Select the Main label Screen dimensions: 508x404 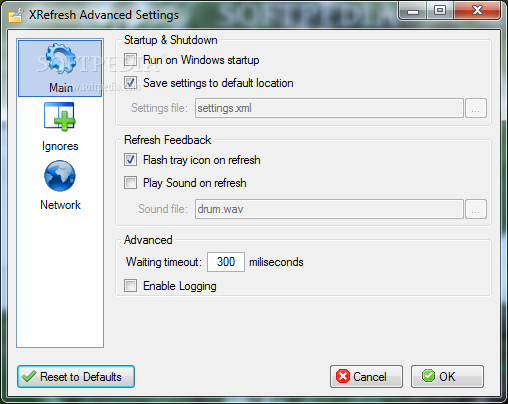(61, 88)
